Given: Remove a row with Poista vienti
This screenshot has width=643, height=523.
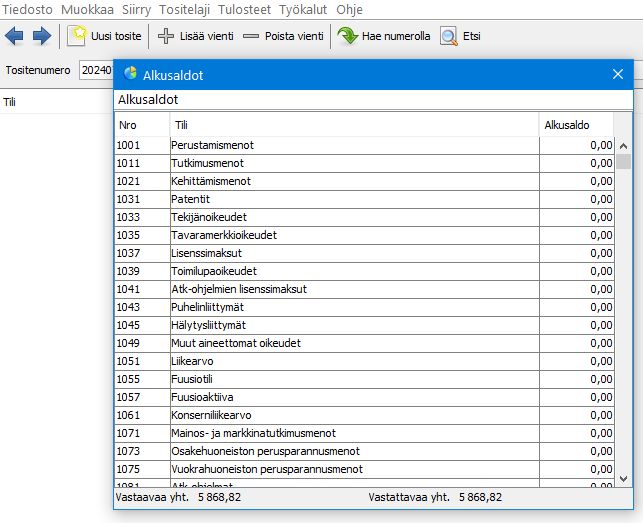Looking at the screenshot, I should pos(284,36).
